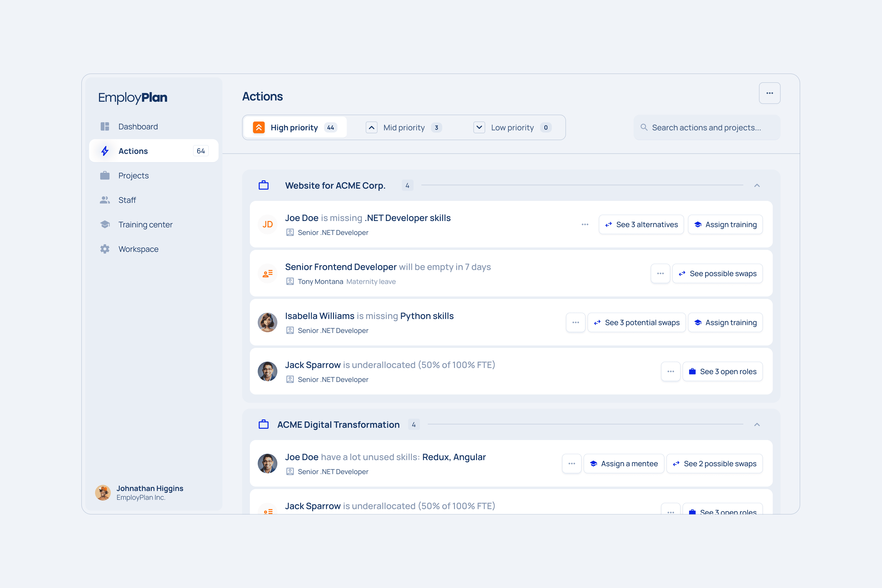Click the page-level three-dots menu button
The height and width of the screenshot is (588, 882).
769,93
